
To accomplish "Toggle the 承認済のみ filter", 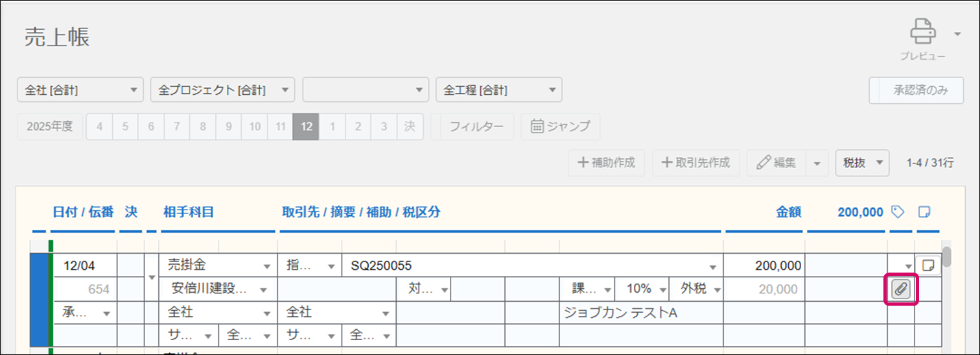I will coord(916,90).
